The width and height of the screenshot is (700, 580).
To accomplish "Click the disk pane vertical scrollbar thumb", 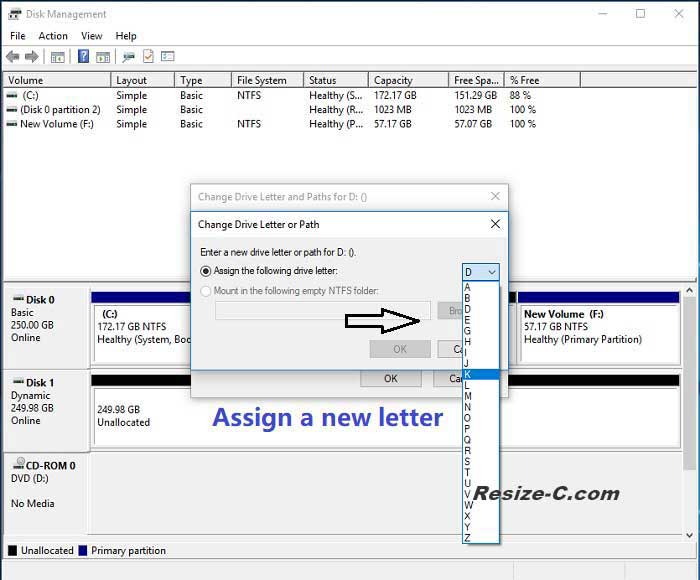I will point(689,383).
